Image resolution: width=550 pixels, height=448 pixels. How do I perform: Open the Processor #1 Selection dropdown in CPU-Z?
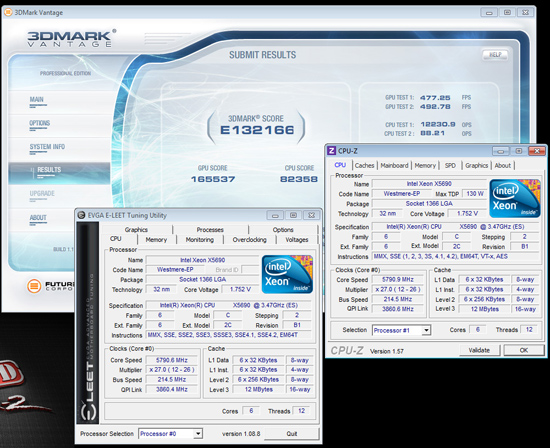(x=426, y=330)
